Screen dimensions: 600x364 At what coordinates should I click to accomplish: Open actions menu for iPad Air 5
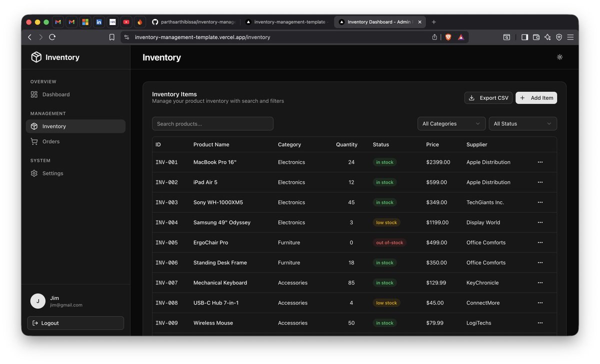click(x=540, y=182)
